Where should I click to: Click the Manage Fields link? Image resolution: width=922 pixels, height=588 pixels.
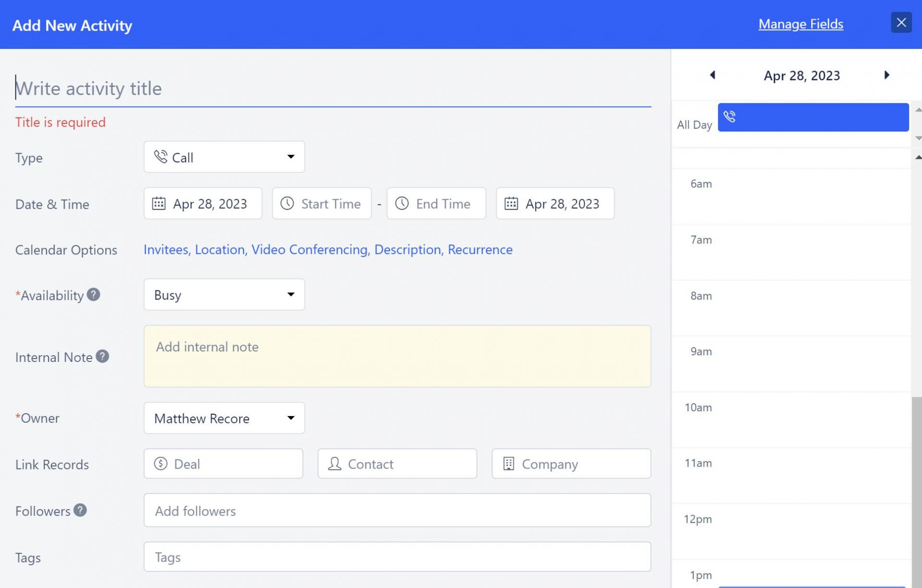pos(801,24)
